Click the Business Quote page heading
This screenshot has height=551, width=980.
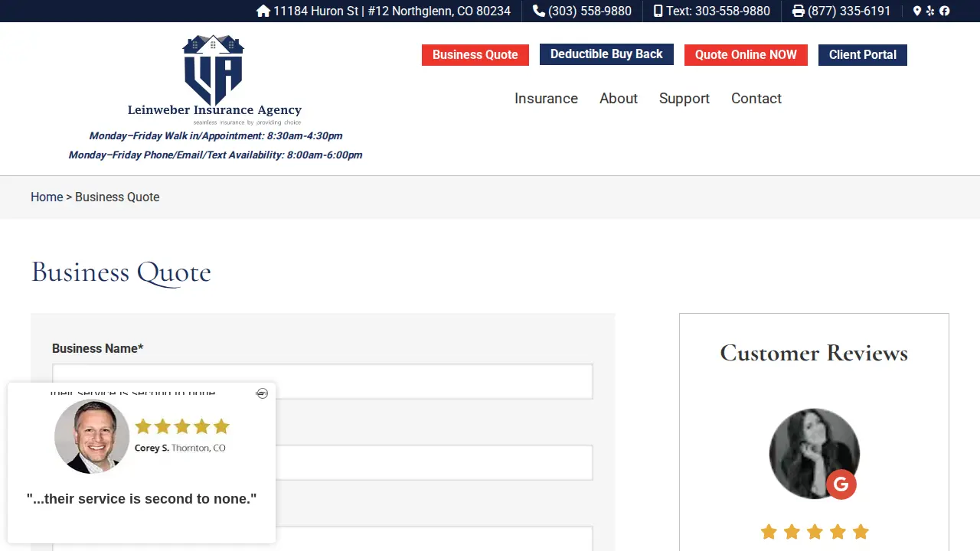coord(121,272)
